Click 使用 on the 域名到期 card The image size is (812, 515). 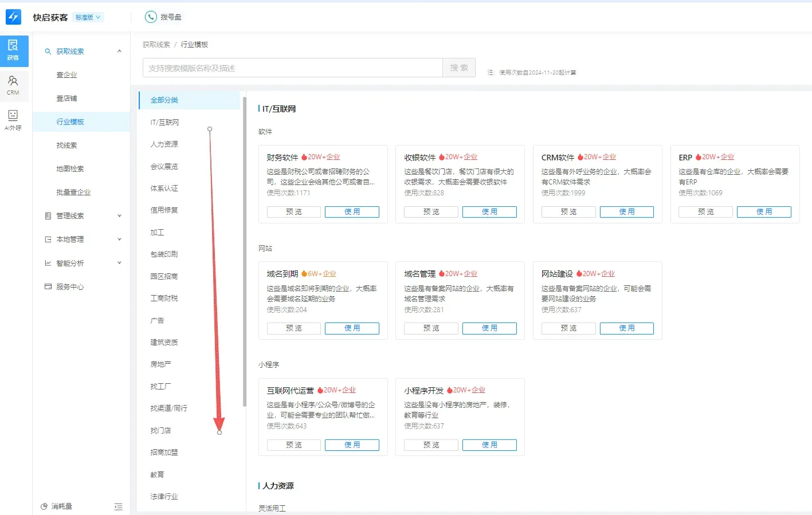coord(352,328)
